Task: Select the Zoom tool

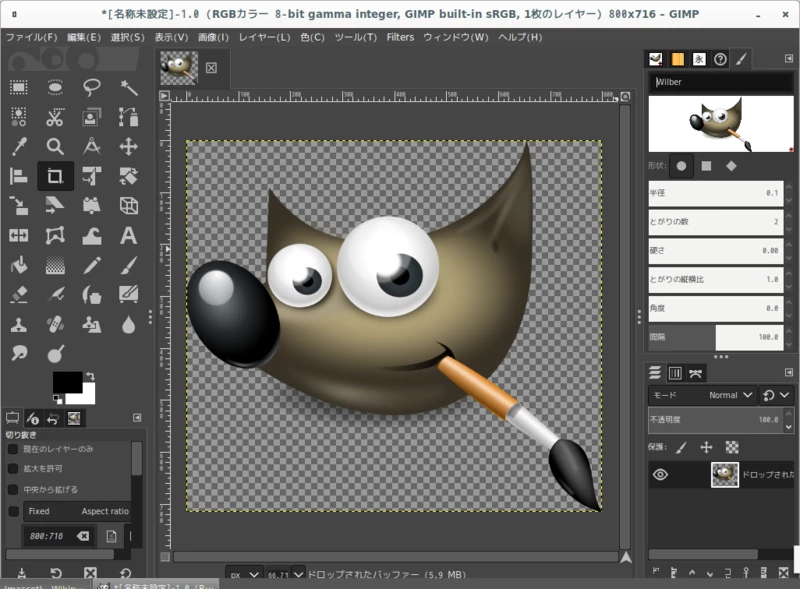Action: (x=57, y=147)
